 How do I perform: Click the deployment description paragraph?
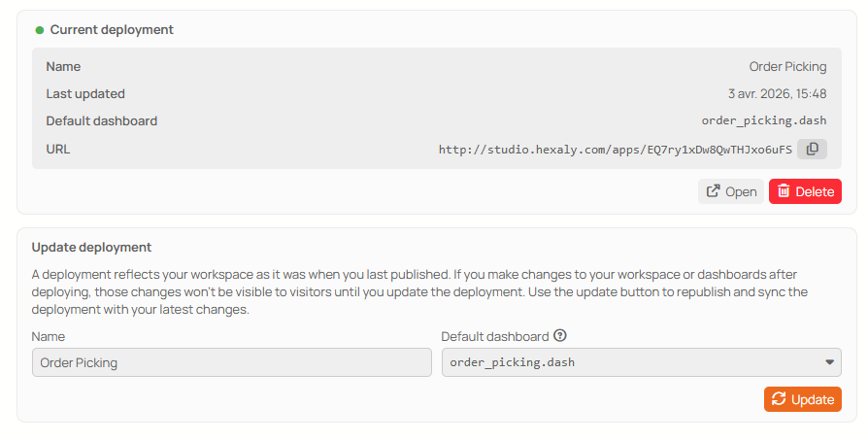click(x=419, y=292)
